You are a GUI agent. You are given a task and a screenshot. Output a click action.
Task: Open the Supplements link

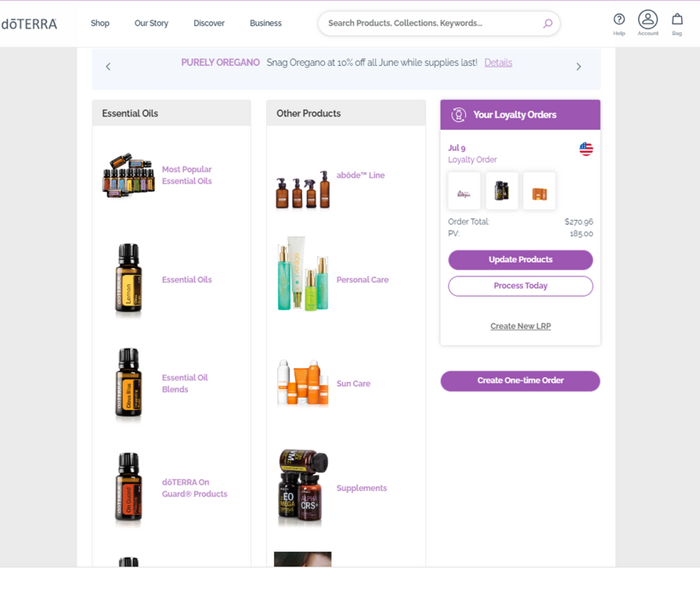[x=362, y=489]
